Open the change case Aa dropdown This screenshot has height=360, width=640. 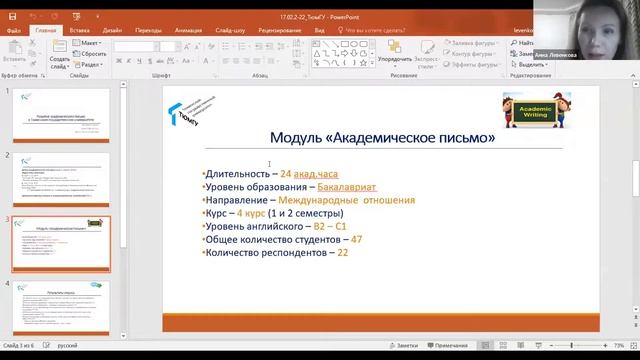click(x=187, y=61)
